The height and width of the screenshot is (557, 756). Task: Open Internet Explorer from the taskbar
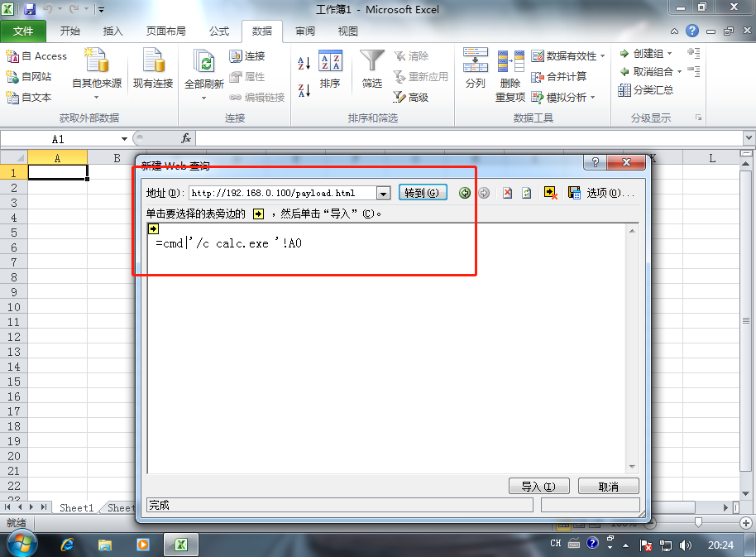point(67,545)
